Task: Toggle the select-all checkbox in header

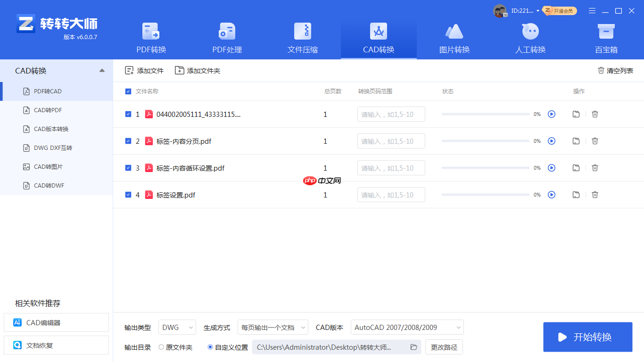Action: pyautogui.click(x=128, y=91)
